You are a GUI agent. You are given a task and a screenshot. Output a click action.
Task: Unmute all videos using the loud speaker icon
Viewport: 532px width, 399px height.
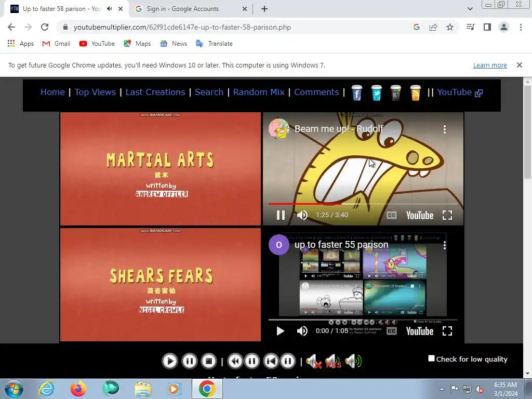tap(353, 362)
